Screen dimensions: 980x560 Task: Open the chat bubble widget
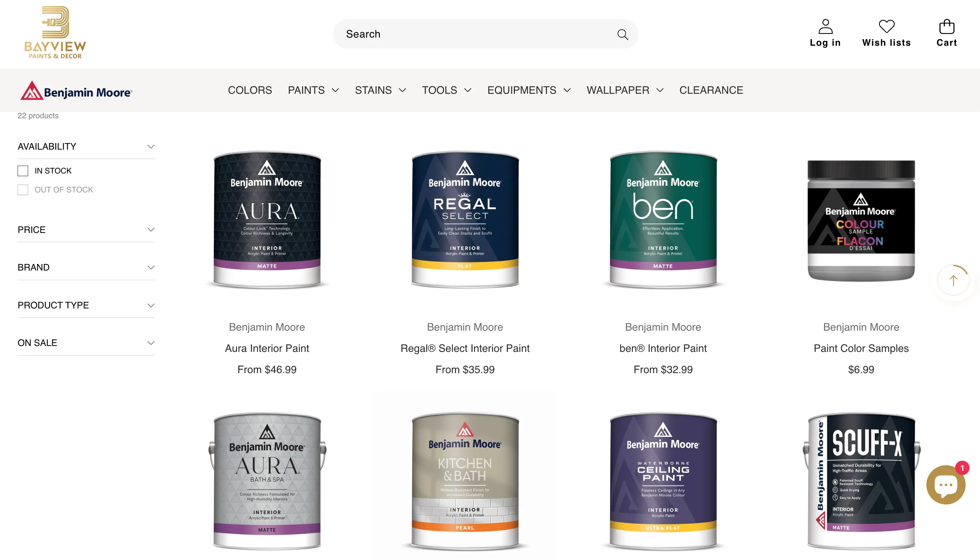pyautogui.click(x=945, y=485)
